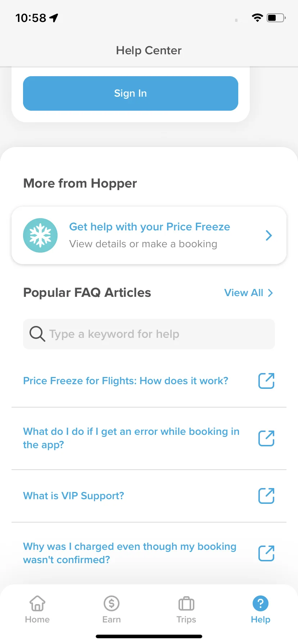Screen dimensions: 298x644
Task: Open external link icon for booking error article
Action: pyautogui.click(x=266, y=438)
